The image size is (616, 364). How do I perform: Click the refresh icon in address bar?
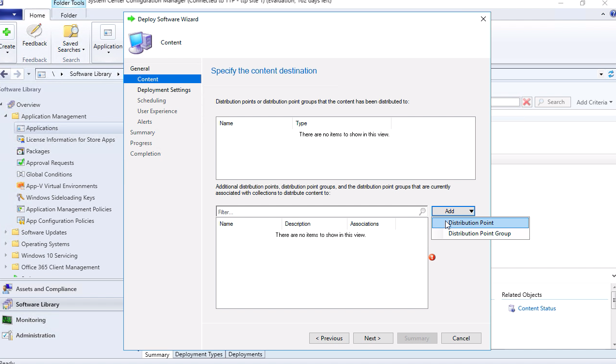coord(611,74)
